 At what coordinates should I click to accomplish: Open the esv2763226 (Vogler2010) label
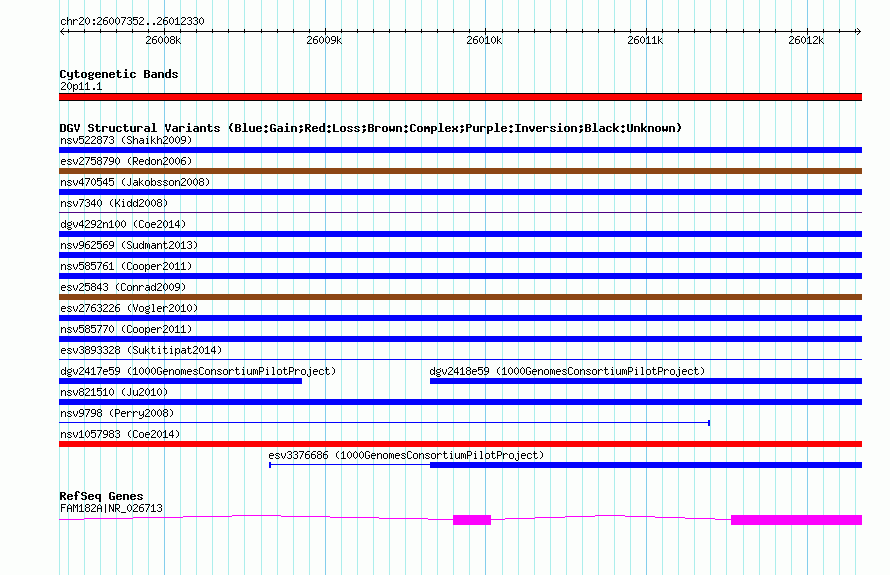tap(129, 308)
